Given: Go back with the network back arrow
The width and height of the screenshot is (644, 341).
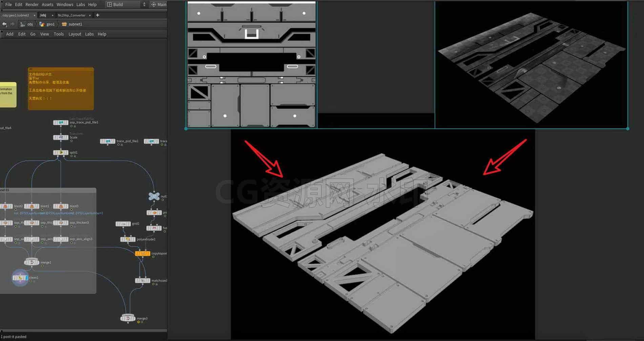Looking at the screenshot, I should coord(4,24).
